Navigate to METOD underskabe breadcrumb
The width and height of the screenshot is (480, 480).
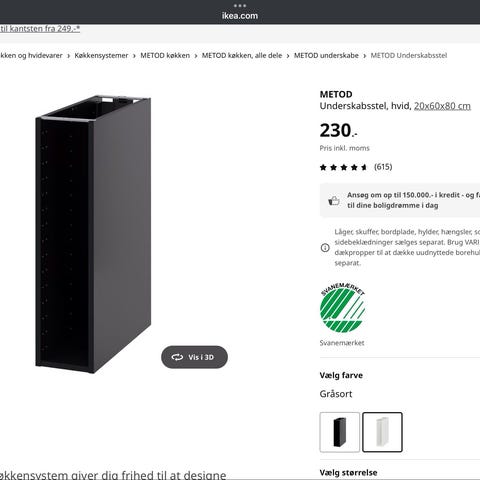tap(326, 56)
